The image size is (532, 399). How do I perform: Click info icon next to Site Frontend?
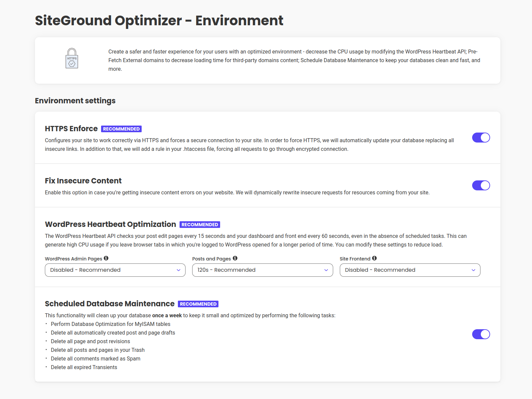(374, 258)
